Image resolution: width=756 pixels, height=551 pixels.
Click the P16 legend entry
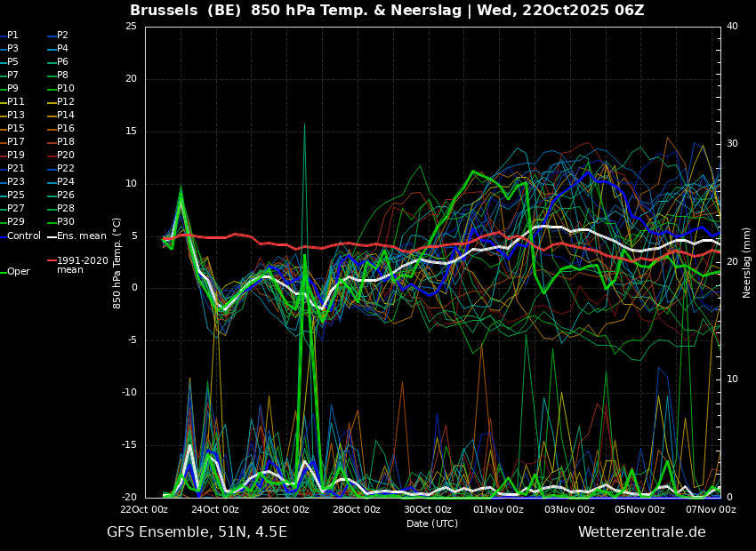click(66, 129)
